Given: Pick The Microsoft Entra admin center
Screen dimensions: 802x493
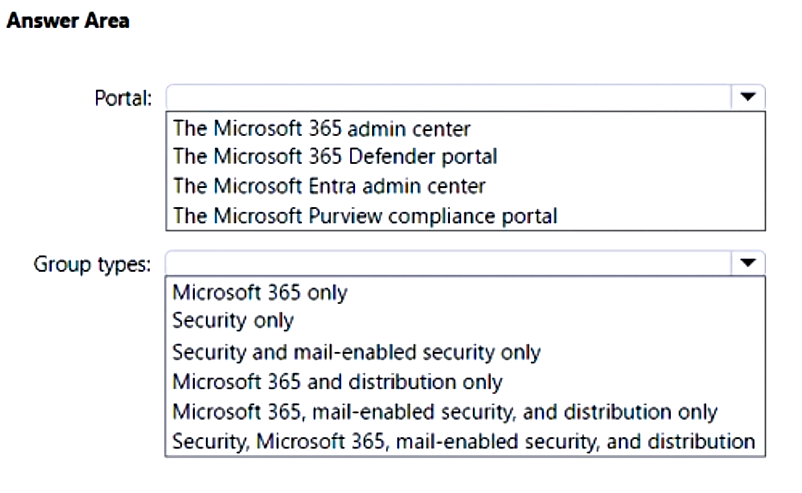Looking at the screenshot, I should (x=329, y=186).
